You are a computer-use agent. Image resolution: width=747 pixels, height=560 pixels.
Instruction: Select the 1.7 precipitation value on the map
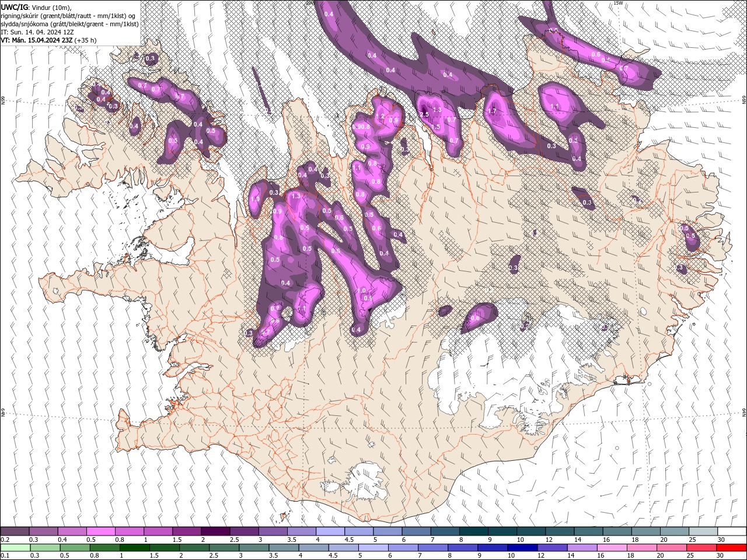tap(491, 111)
